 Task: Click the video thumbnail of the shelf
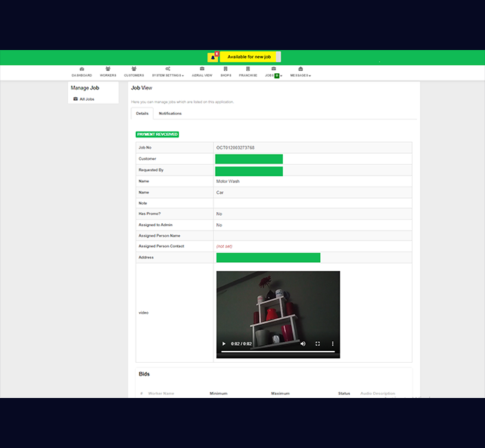tap(278, 306)
